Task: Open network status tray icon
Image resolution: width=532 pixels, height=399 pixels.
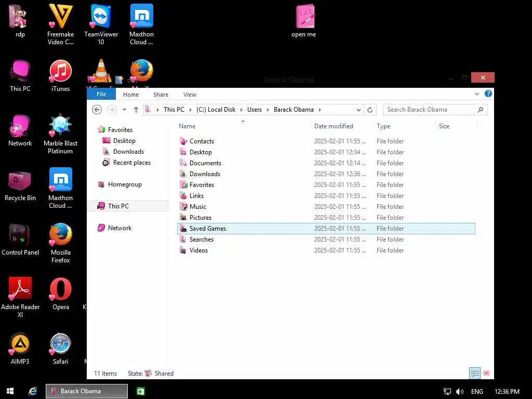Action: 447,392
